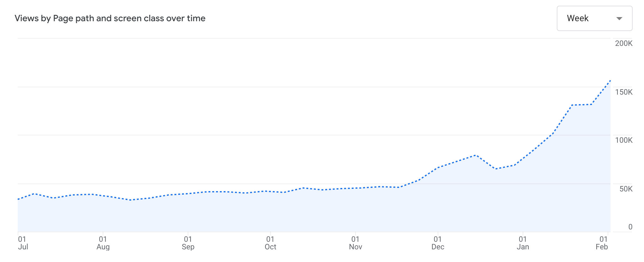Click the 01 Jul axis label
The height and width of the screenshot is (262, 644).
(23, 243)
